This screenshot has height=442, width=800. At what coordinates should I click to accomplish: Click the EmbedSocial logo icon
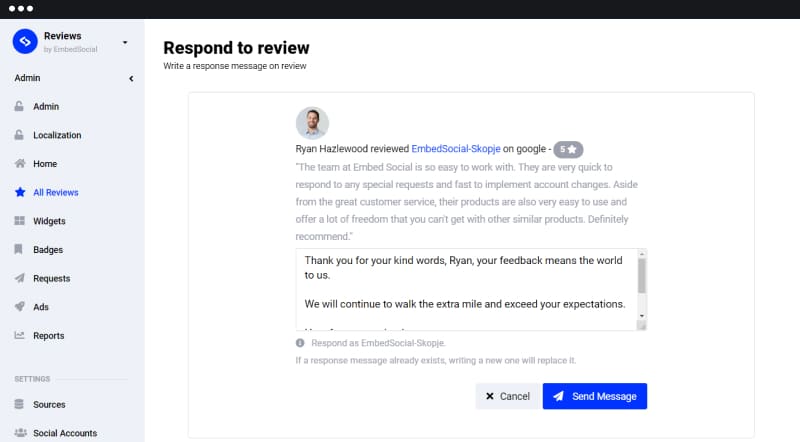(25, 42)
